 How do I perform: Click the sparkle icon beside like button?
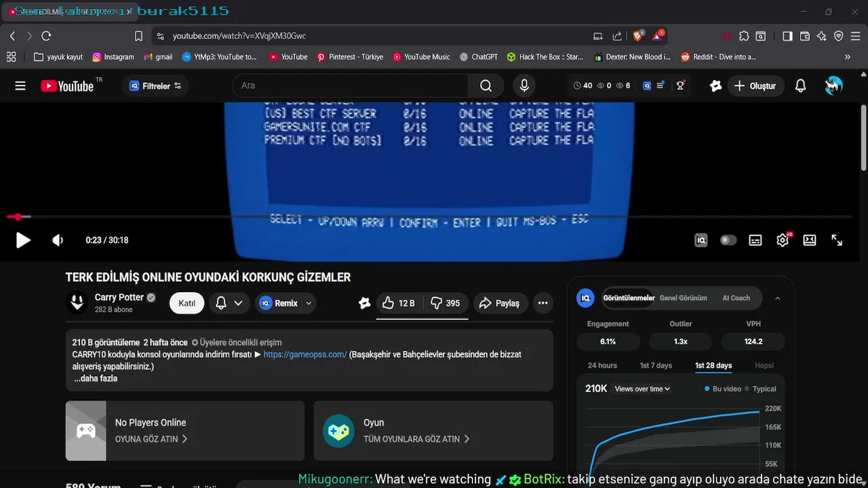[x=365, y=304]
